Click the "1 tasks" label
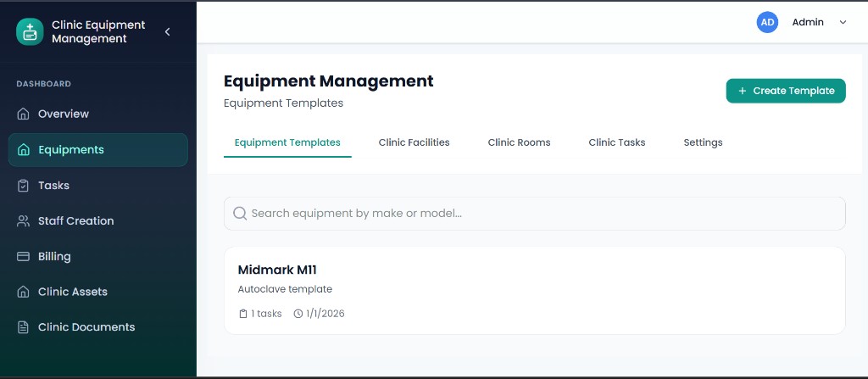 [266, 314]
